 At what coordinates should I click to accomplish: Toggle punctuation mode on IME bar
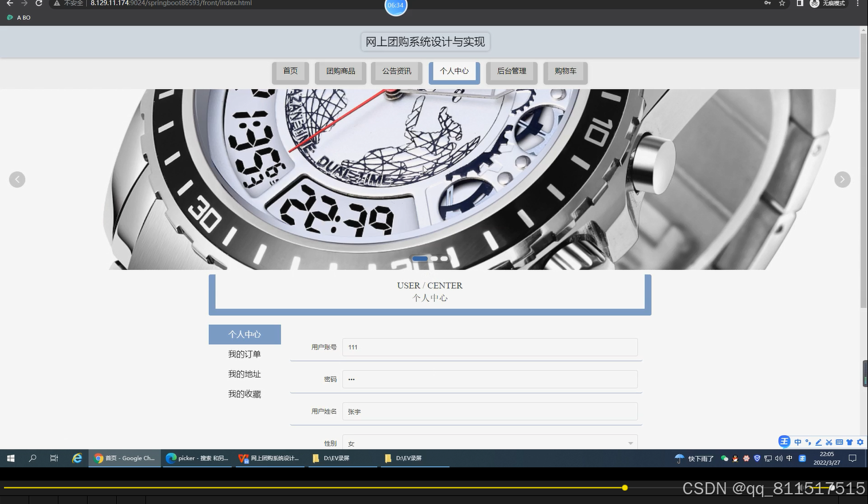(x=808, y=442)
